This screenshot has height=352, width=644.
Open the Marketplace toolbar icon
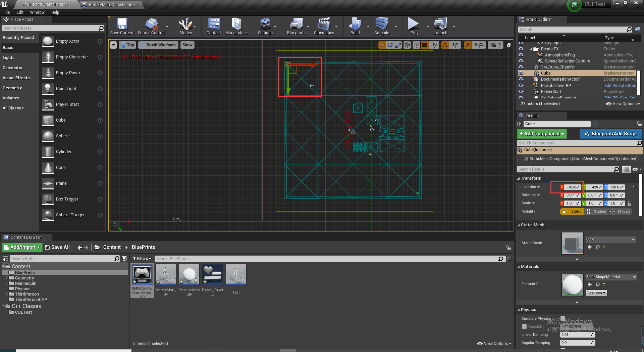pyautogui.click(x=236, y=26)
